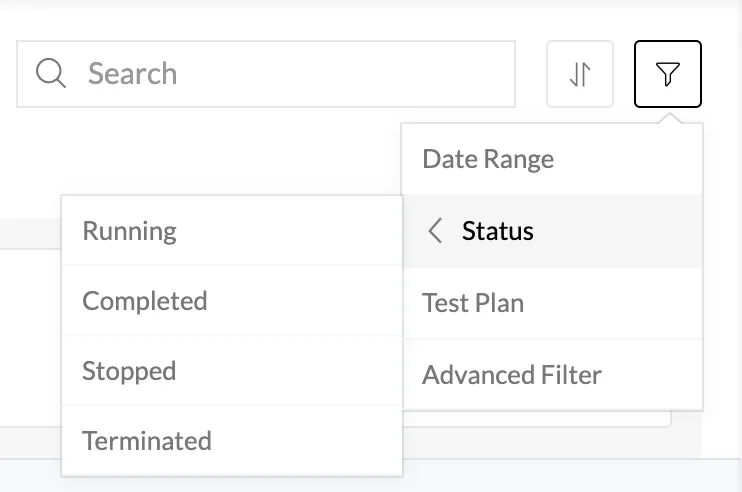Open sort order options button
742x492 pixels.
pyautogui.click(x=580, y=74)
